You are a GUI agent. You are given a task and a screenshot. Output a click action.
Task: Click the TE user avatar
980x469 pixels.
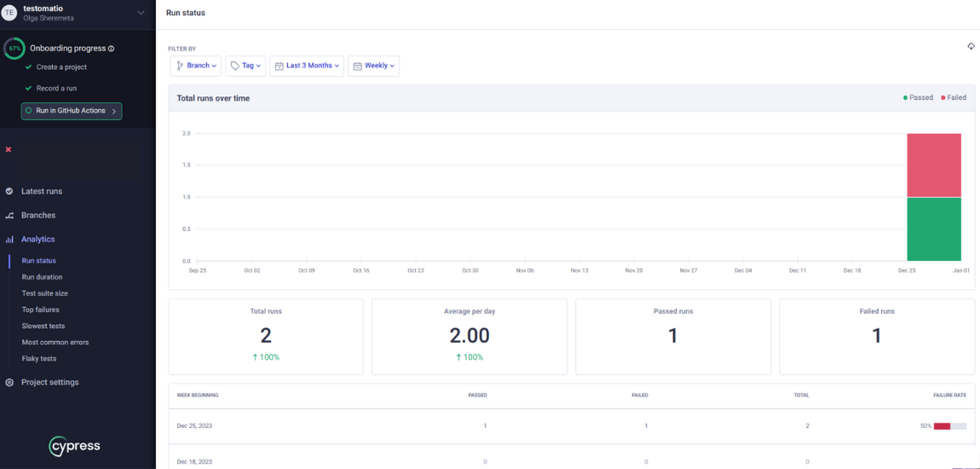(x=10, y=13)
